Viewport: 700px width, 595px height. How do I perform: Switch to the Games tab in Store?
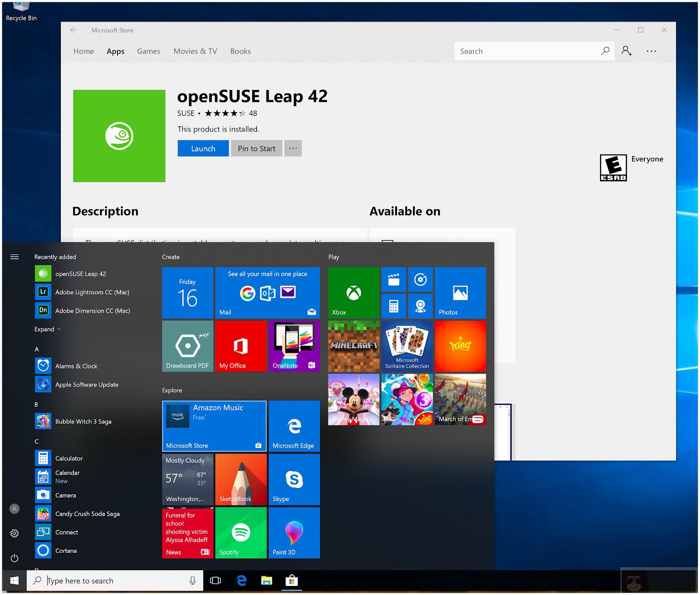[x=148, y=51]
